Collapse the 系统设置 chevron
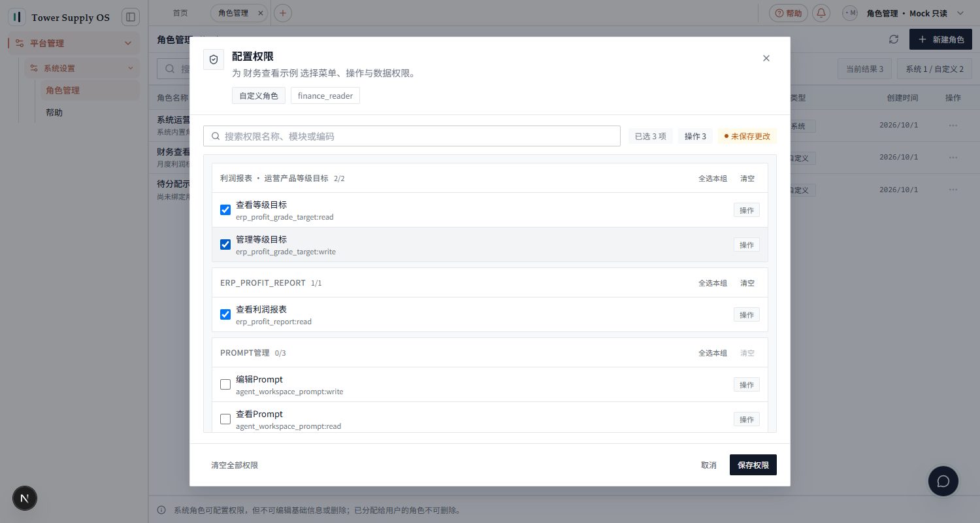Image resolution: width=980 pixels, height=523 pixels. (130, 68)
